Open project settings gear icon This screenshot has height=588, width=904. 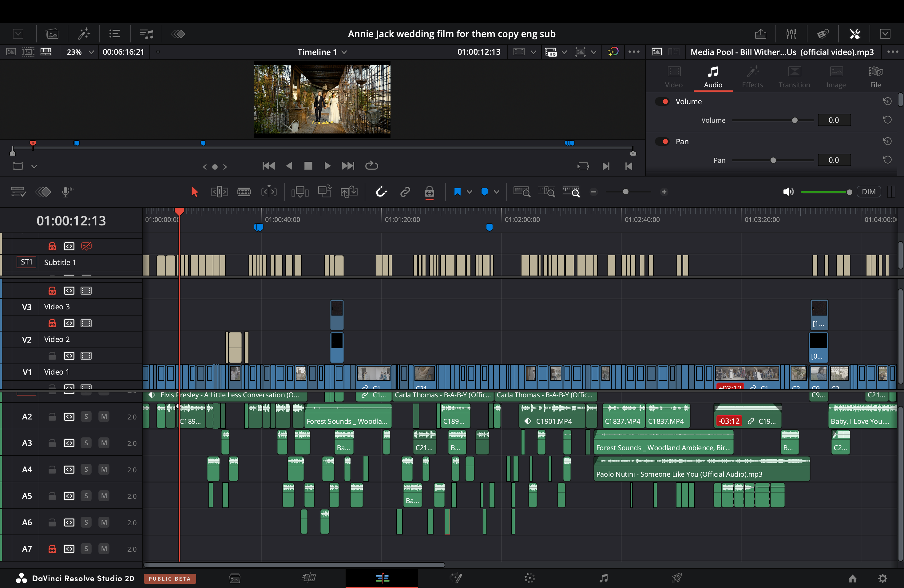[x=883, y=578]
